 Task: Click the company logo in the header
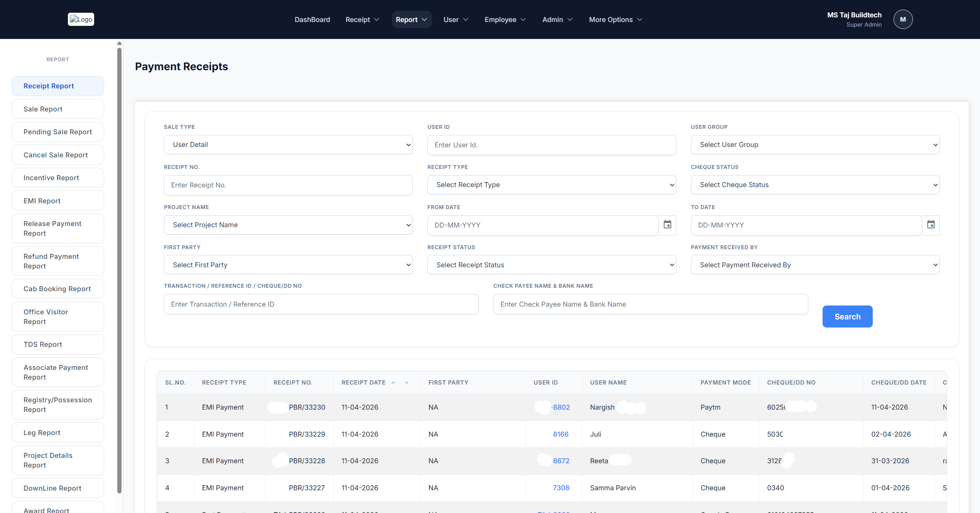(81, 19)
